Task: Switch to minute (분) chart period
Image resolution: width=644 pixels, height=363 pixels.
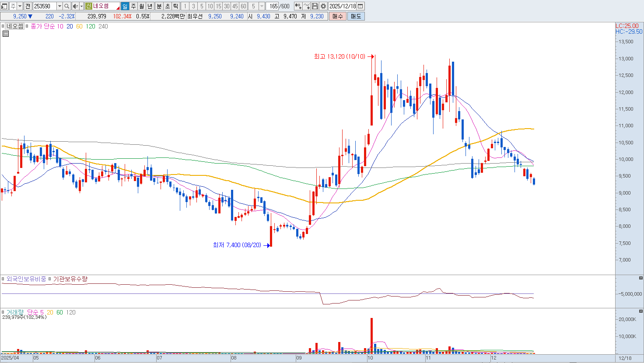Action: 159,6
